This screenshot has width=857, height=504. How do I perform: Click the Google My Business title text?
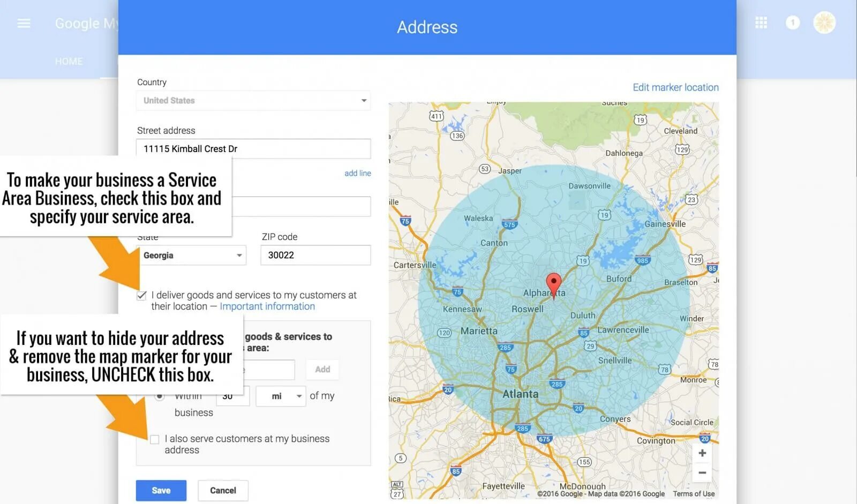tap(87, 24)
